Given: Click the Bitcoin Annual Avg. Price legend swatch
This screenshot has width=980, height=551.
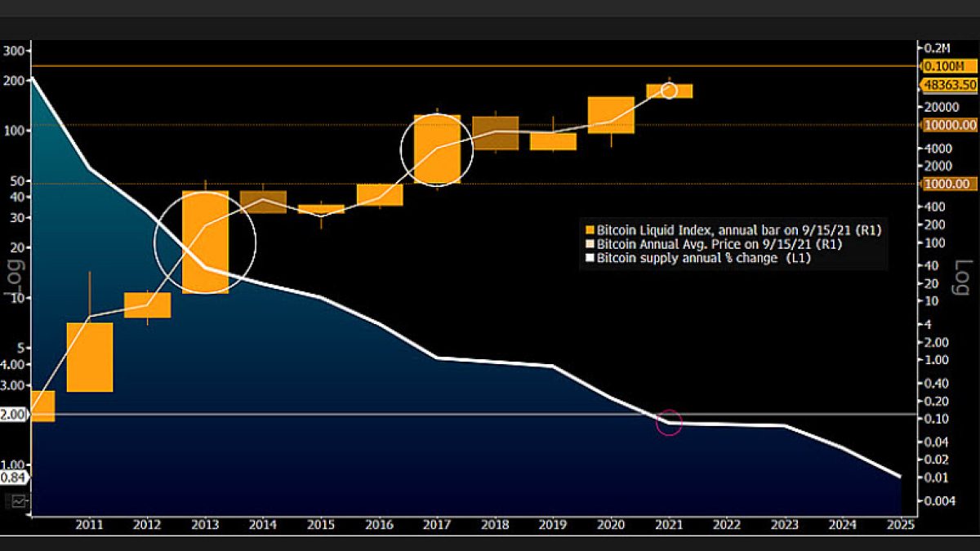Looking at the screenshot, I should click(590, 244).
